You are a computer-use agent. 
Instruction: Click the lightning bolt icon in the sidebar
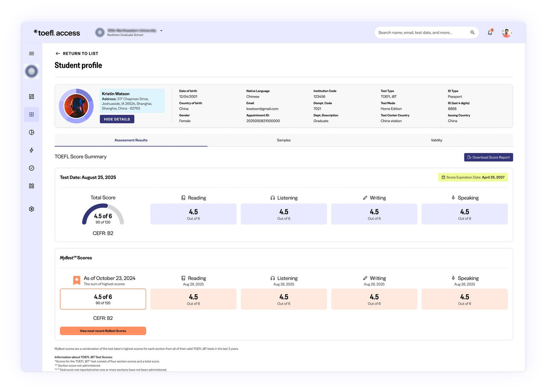[31, 150]
